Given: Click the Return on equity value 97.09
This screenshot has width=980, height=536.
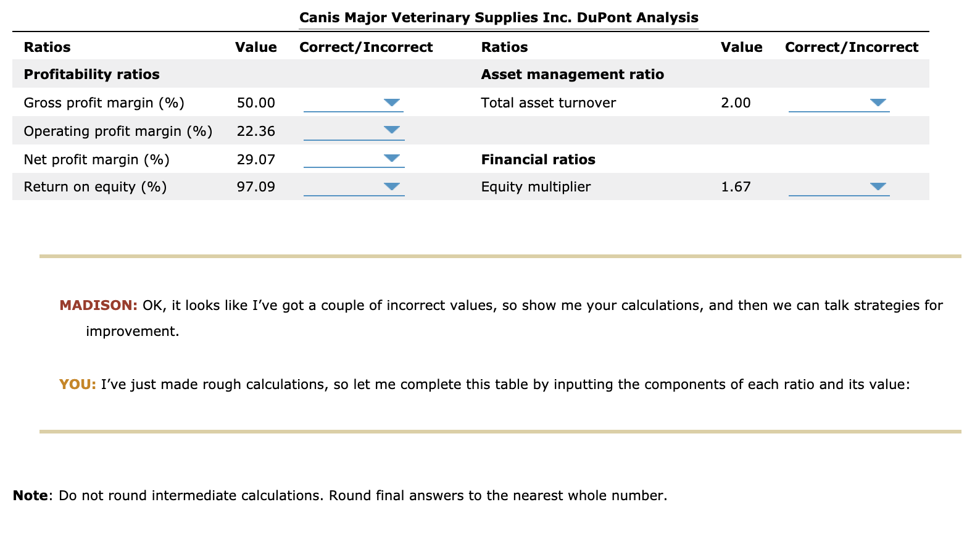Looking at the screenshot, I should (256, 186).
